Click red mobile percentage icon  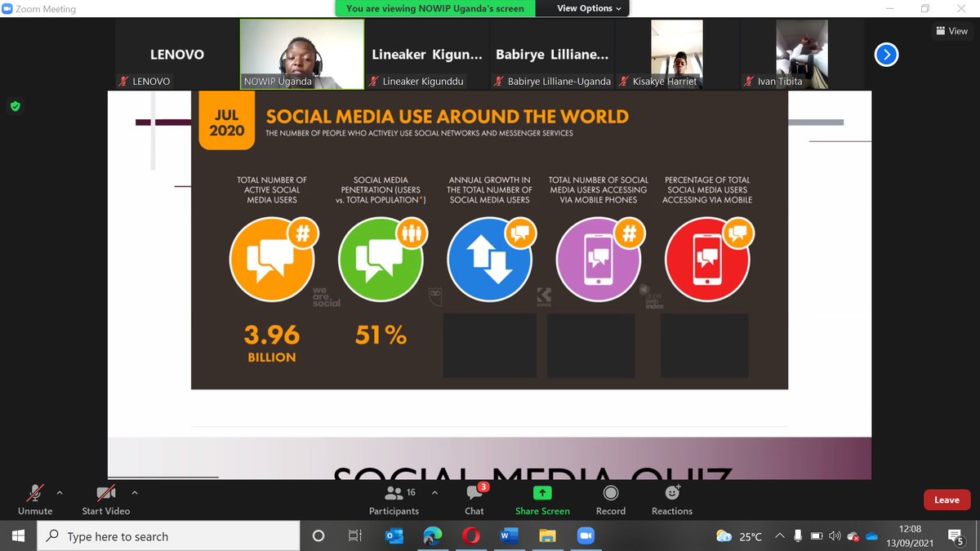[x=707, y=260]
